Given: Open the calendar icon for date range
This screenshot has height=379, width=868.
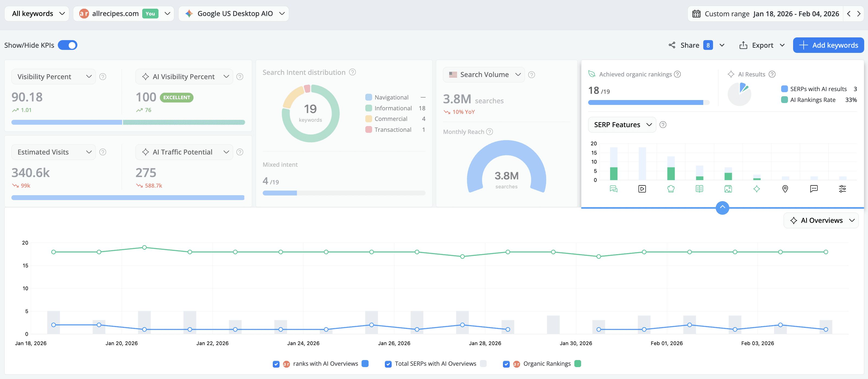Looking at the screenshot, I should 696,14.
